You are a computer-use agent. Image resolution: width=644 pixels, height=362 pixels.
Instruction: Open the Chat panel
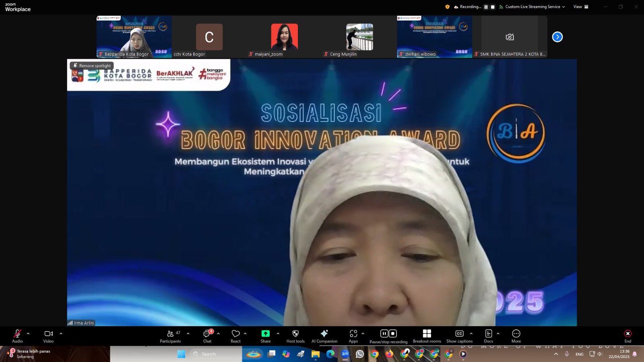[207, 336]
